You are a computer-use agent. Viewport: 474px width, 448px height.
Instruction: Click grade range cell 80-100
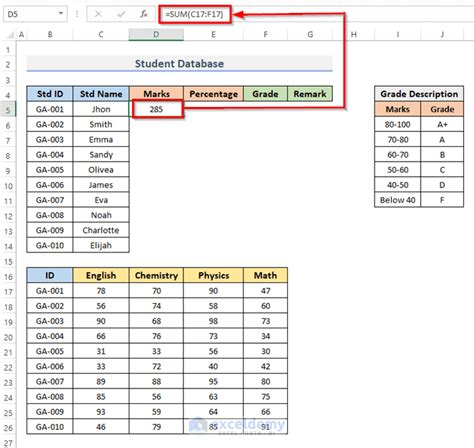398,124
